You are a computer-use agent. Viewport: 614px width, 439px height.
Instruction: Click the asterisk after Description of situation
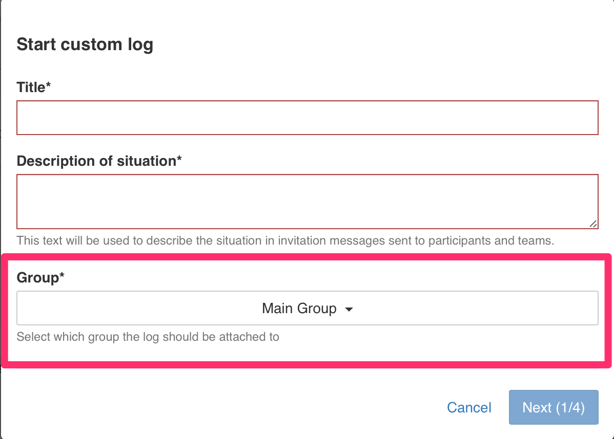coord(179,160)
